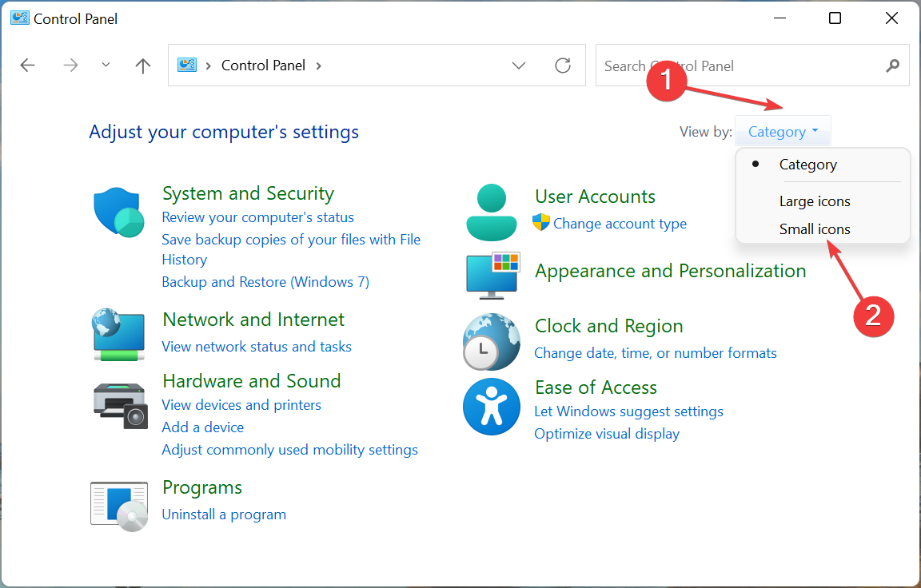The width and height of the screenshot is (921, 588).
Task: Expand the View by Category dropdown
Action: (x=783, y=132)
